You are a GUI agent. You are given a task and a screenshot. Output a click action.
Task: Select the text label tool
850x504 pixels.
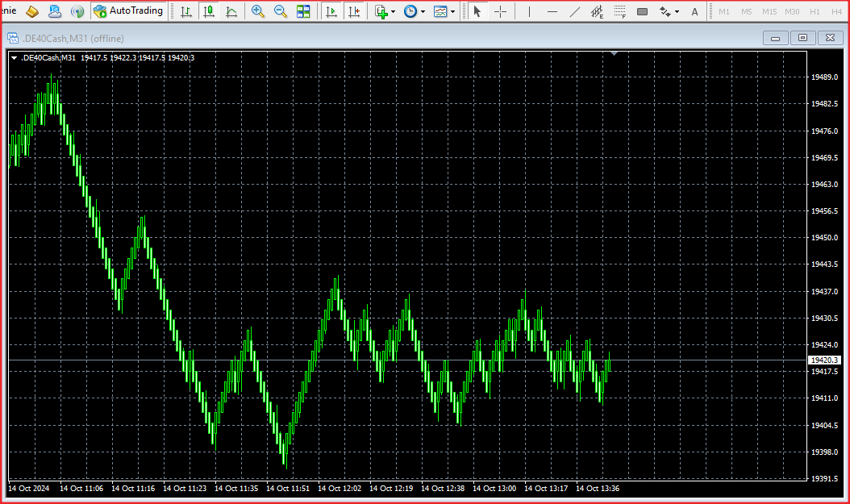pos(694,11)
